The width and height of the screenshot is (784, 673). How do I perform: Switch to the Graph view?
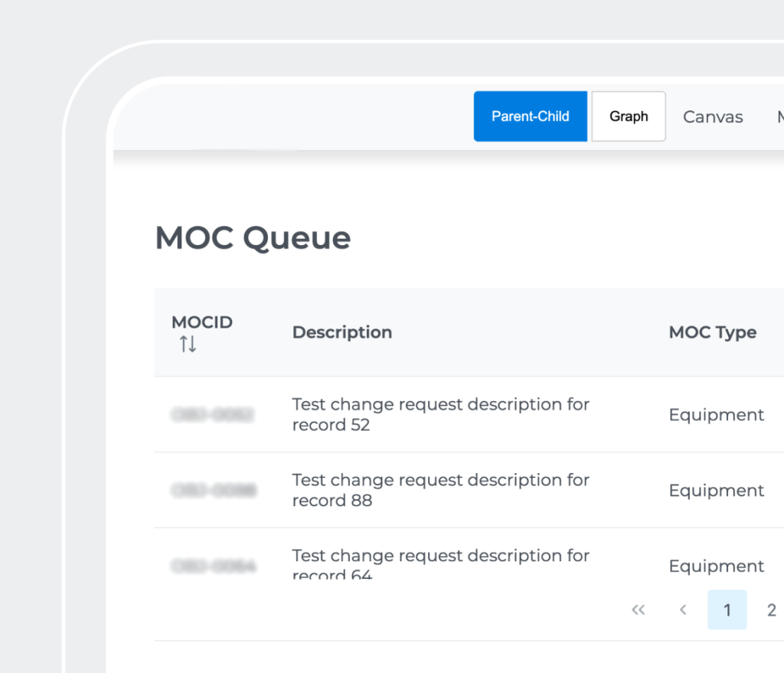click(629, 116)
